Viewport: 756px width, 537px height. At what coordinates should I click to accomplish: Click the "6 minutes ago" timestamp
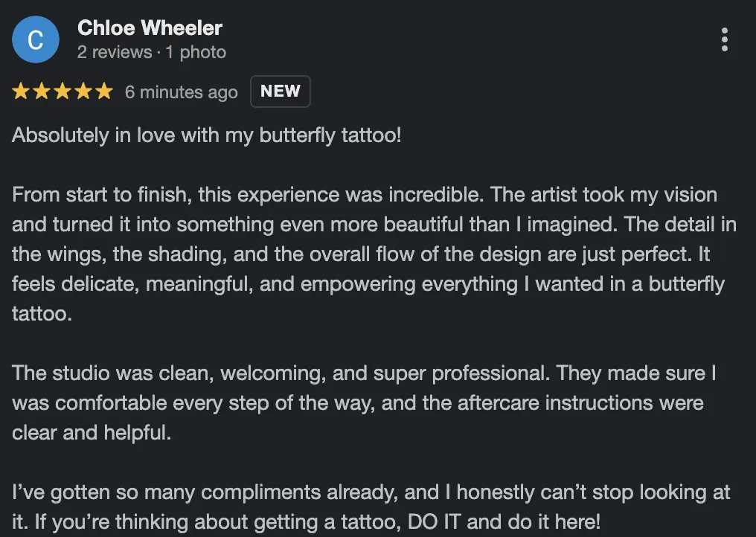[x=181, y=92]
